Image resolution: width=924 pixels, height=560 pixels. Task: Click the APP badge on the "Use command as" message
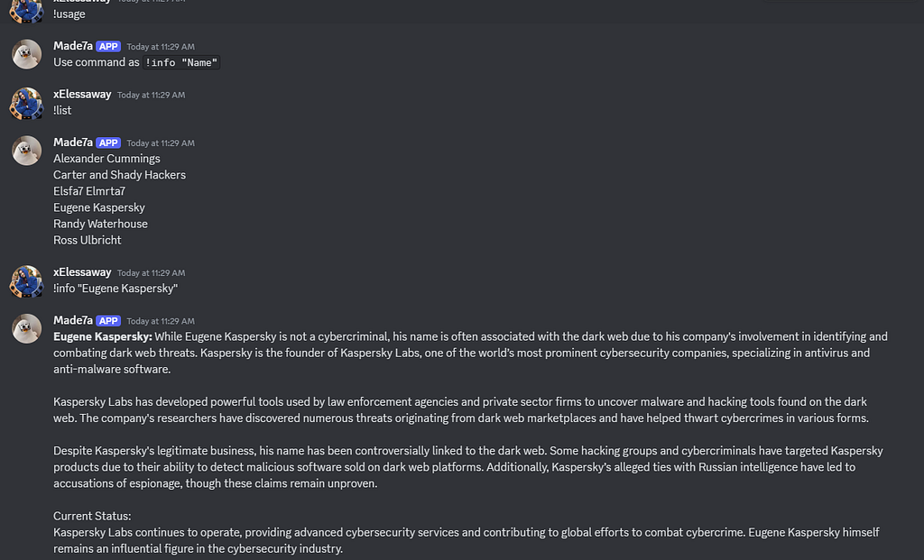[108, 47]
